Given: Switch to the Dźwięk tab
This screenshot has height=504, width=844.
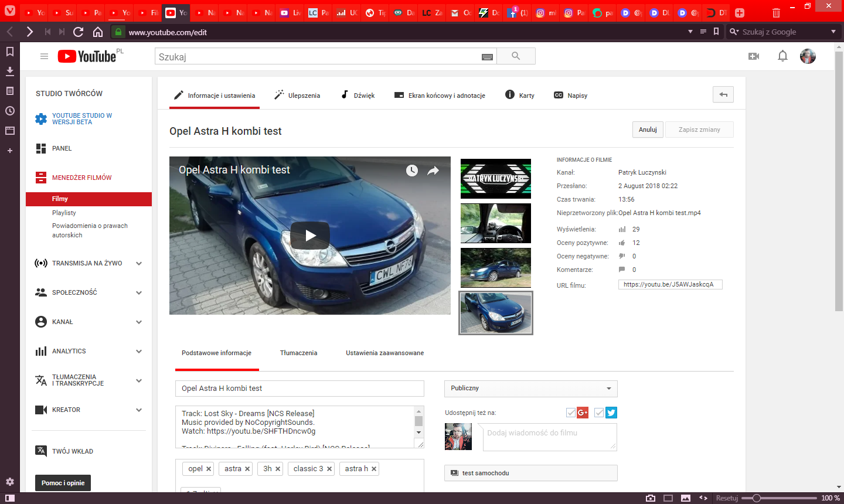Looking at the screenshot, I should [358, 95].
